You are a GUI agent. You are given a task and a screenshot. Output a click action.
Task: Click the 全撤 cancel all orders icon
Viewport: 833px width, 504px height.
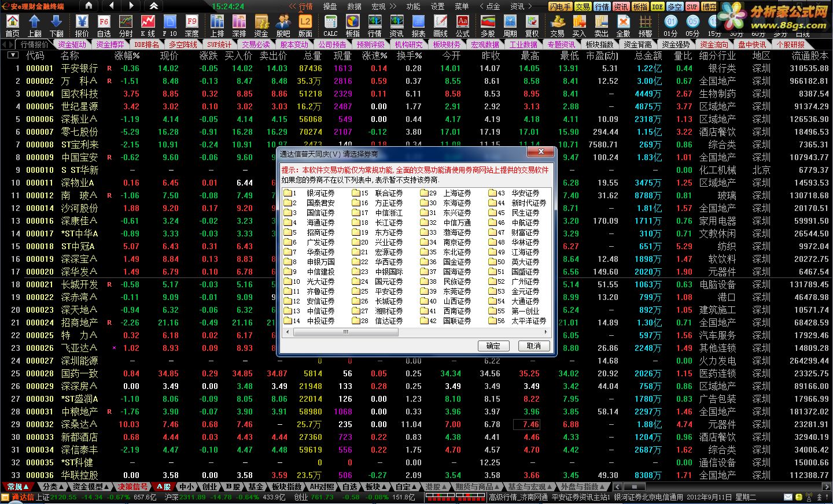[623, 26]
